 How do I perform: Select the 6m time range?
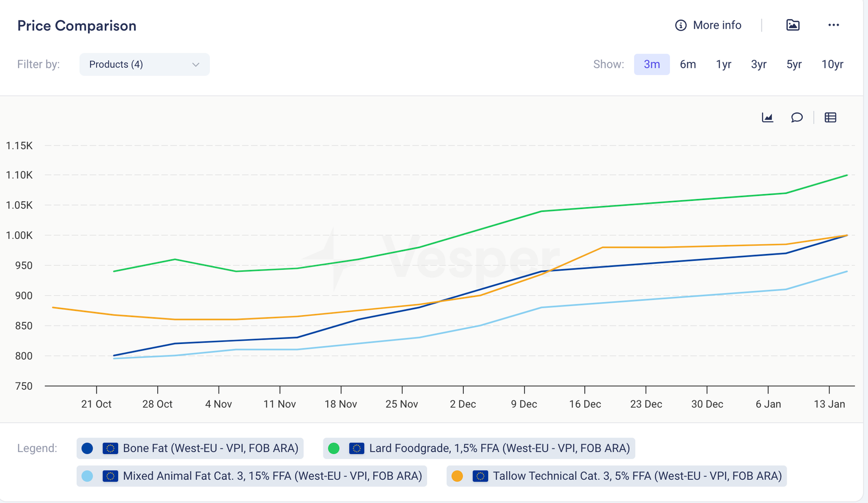pos(687,65)
